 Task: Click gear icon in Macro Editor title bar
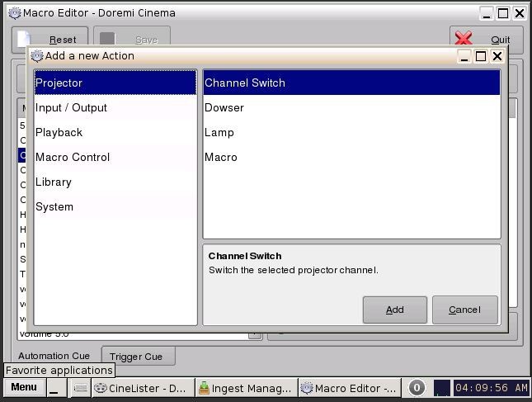[15, 13]
